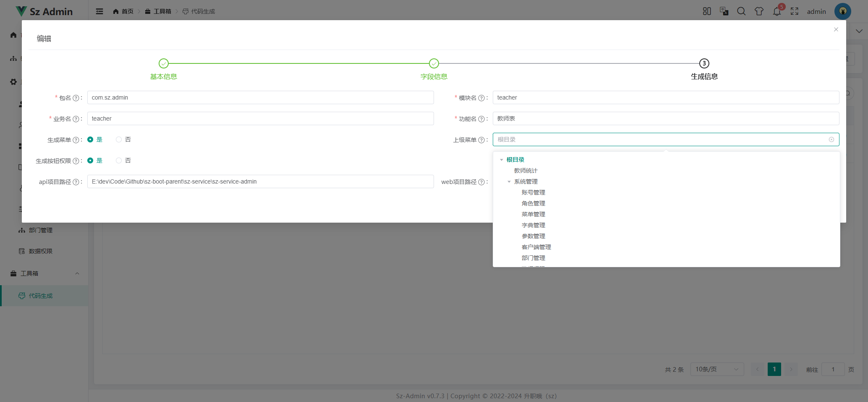Select 是 for 生成按钮权限
868x402 pixels.
(x=95, y=160)
